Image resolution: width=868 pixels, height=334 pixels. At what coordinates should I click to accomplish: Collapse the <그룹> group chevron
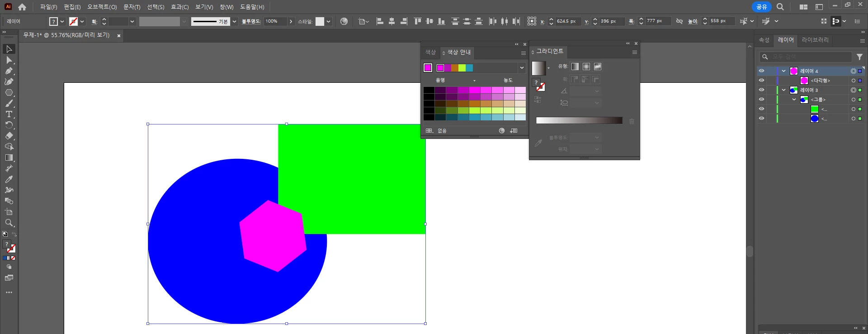pos(794,100)
